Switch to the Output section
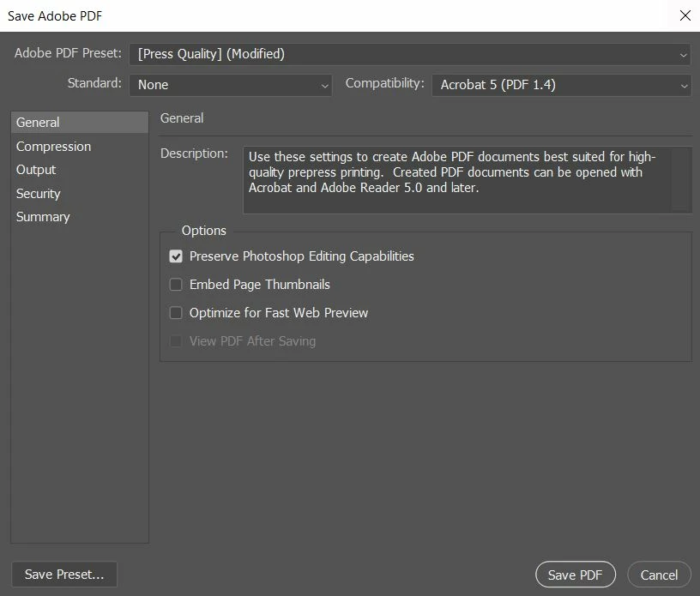Image resolution: width=700 pixels, height=596 pixels. 80,170
